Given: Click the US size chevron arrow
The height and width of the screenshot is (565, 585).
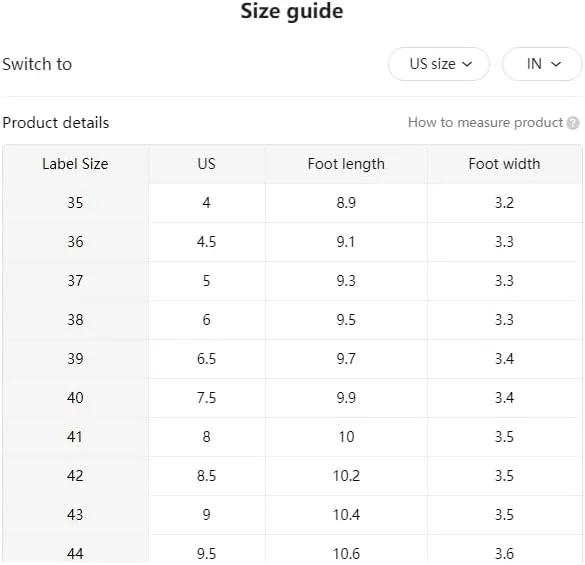Looking at the screenshot, I should pyautogui.click(x=467, y=64).
